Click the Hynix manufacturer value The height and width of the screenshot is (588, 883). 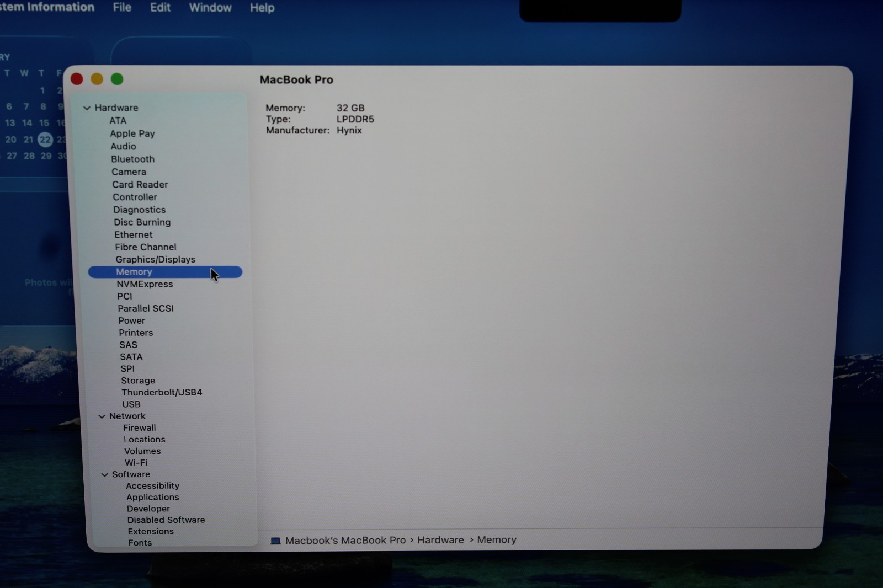click(x=349, y=131)
